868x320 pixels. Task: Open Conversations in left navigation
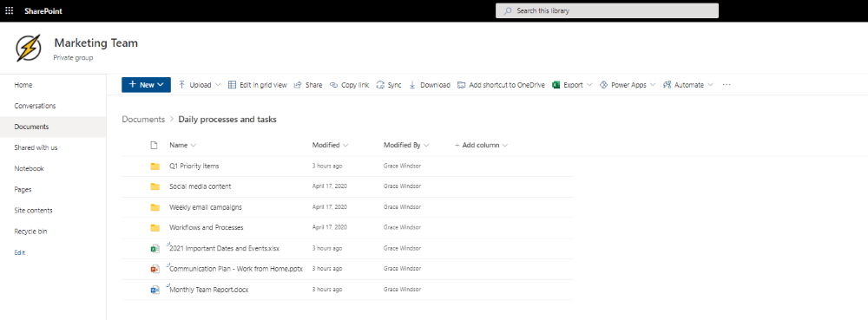point(35,106)
